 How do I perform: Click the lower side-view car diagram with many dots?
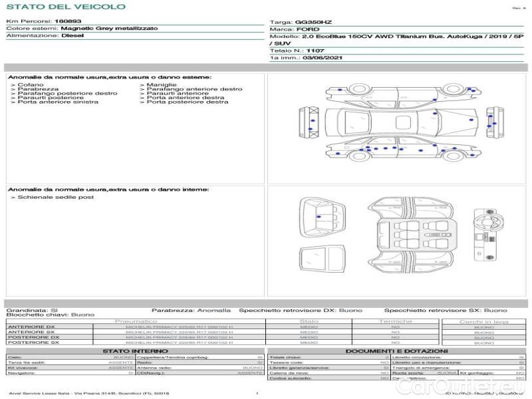click(x=403, y=148)
